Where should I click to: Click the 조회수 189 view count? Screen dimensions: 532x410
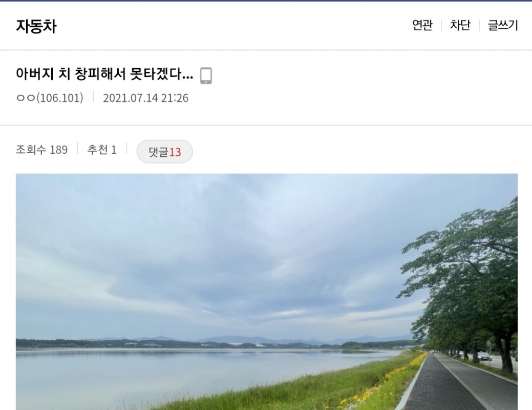pos(42,150)
